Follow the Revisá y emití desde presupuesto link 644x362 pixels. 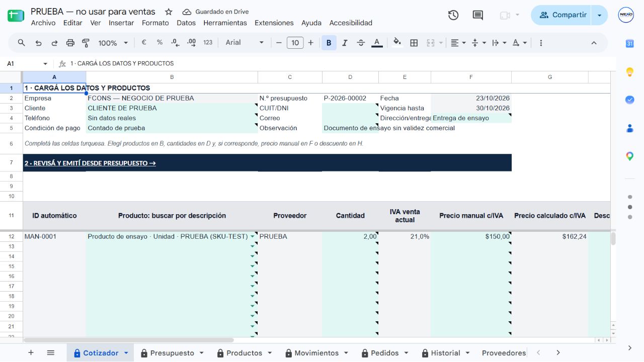(90, 163)
